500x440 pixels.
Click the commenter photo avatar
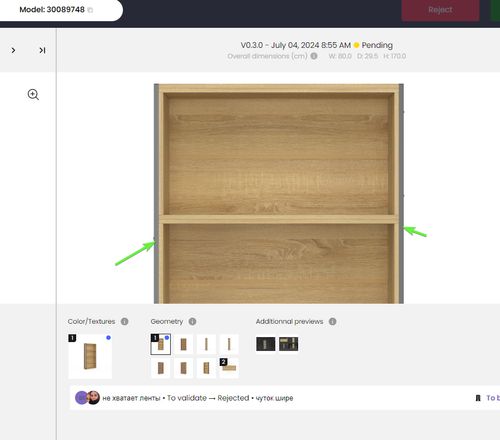tap(93, 398)
